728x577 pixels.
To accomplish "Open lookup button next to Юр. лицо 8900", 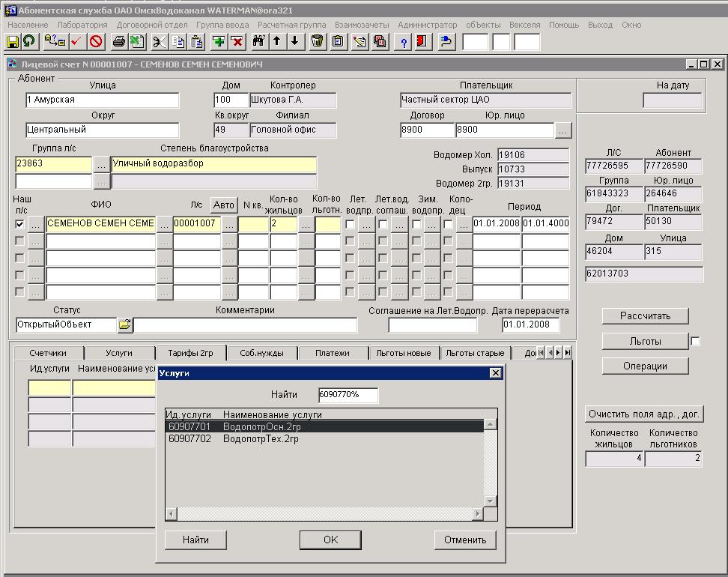I will [x=563, y=130].
